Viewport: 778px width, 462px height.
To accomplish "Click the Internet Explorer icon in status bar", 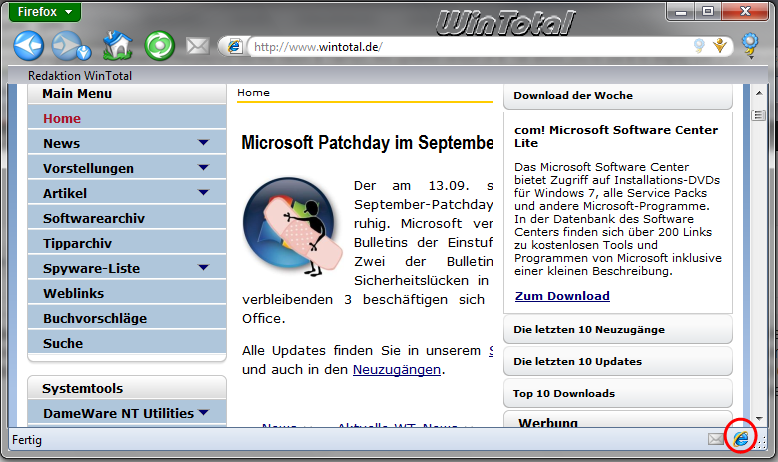I will point(741,439).
